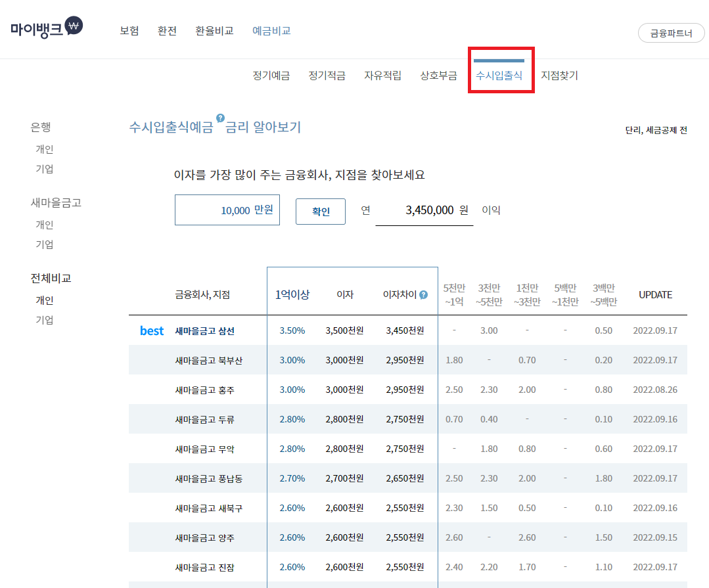Click the 5천만~1억 column header
Image resolution: width=709 pixels, height=588 pixels.
pos(454,295)
